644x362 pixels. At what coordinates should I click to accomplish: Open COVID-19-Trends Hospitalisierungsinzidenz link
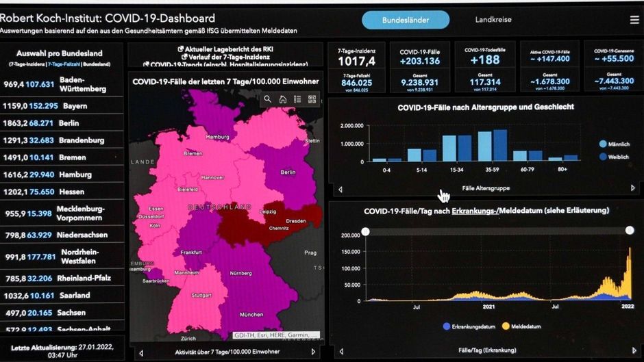click(x=229, y=64)
